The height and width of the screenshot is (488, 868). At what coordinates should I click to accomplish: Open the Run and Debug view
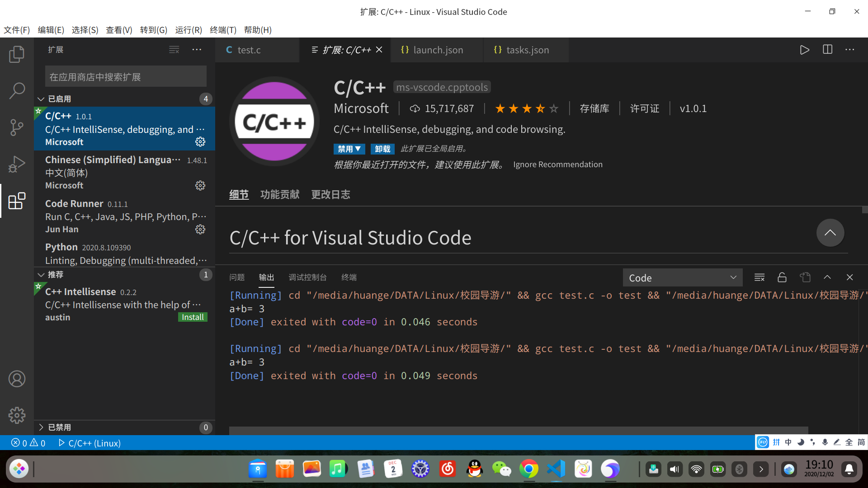(x=17, y=164)
